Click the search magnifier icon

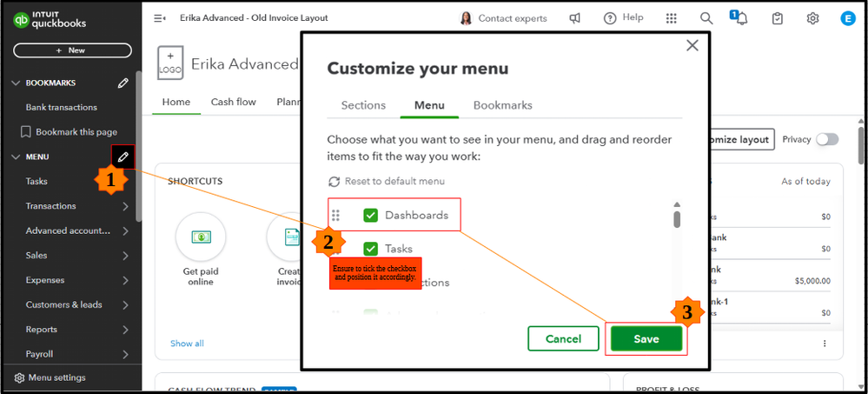[x=706, y=18]
